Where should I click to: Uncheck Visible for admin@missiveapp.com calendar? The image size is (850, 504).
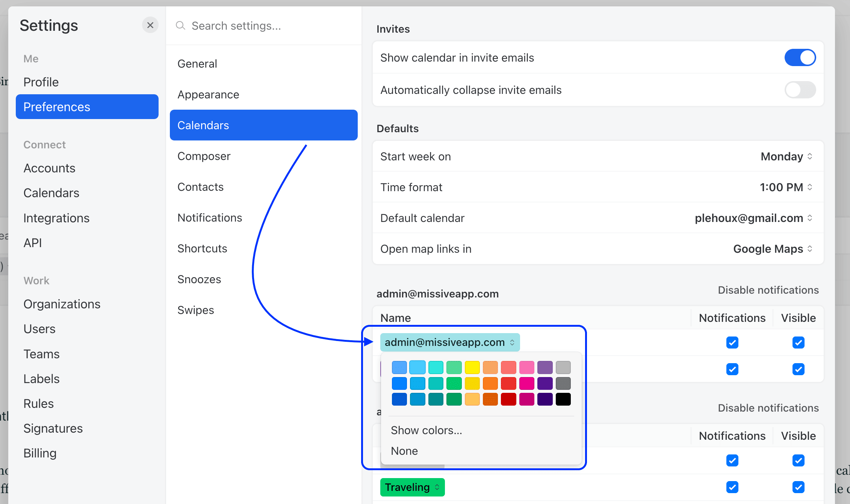[798, 343]
